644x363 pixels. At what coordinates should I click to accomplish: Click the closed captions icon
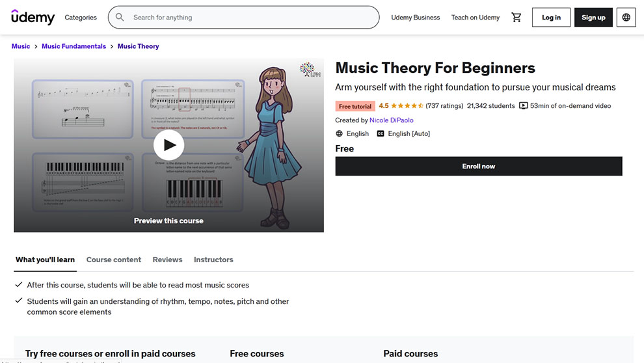point(381,133)
